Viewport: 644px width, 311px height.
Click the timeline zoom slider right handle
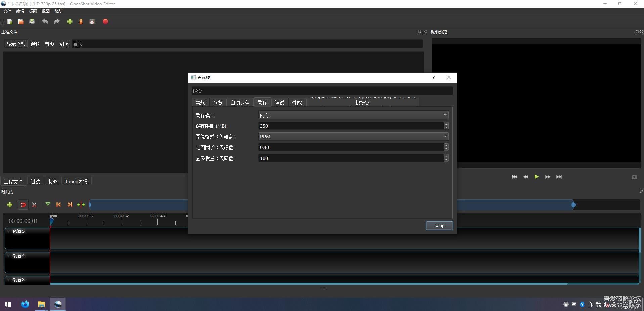[573, 205]
